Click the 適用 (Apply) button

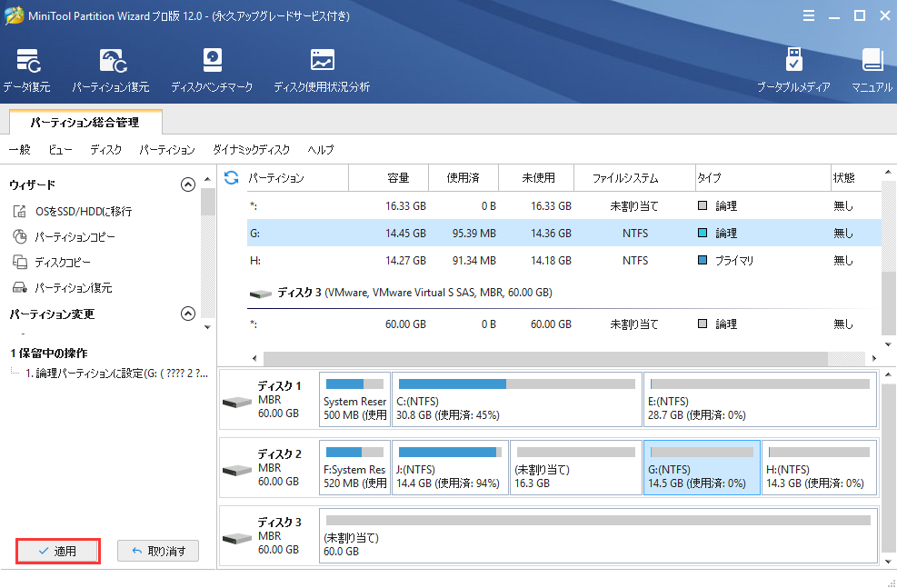tap(58, 551)
